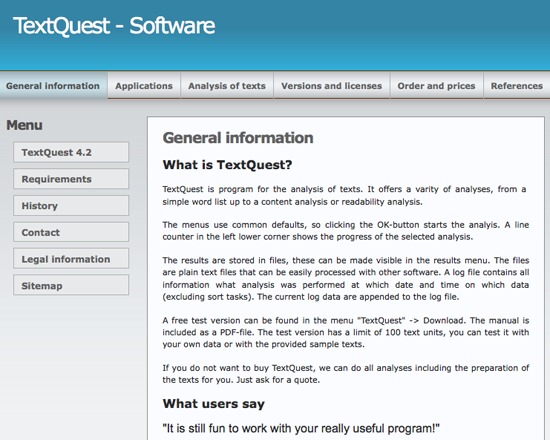Click paragraph starting 'The menus use common defaults'
Screen dimensions: 550x440
coord(346,231)
